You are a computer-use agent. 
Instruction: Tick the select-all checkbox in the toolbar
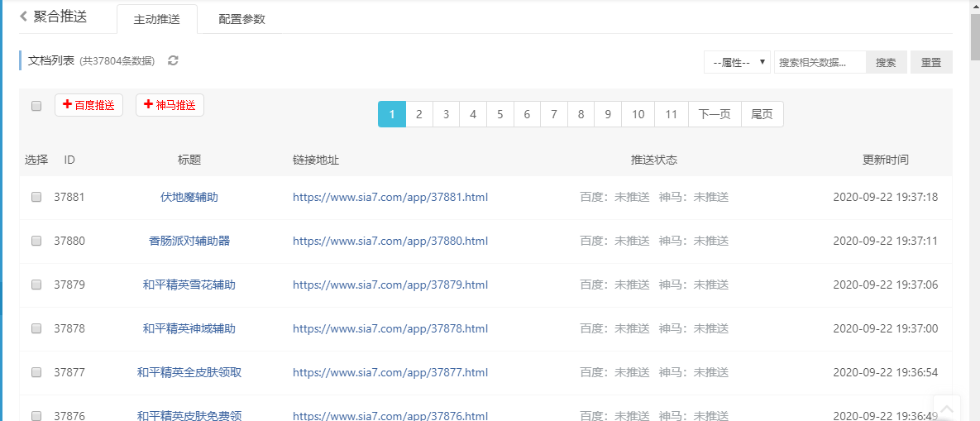click(36, 106)
